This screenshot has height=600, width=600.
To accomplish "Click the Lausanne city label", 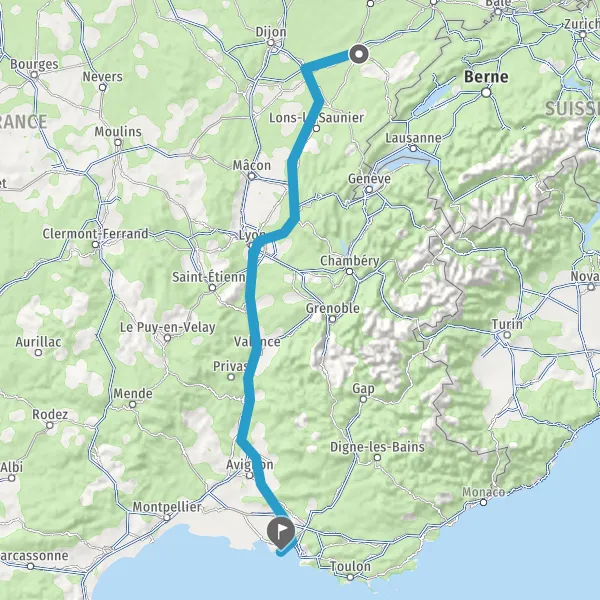I will pyautogui.click(x=413, y=137).
